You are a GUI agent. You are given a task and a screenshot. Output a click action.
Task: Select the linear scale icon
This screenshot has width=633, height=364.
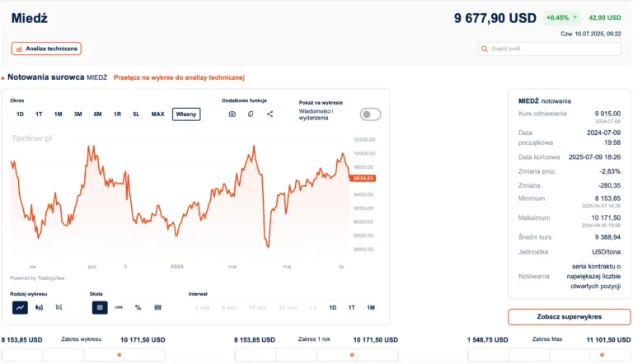click(x=100, y=307)
